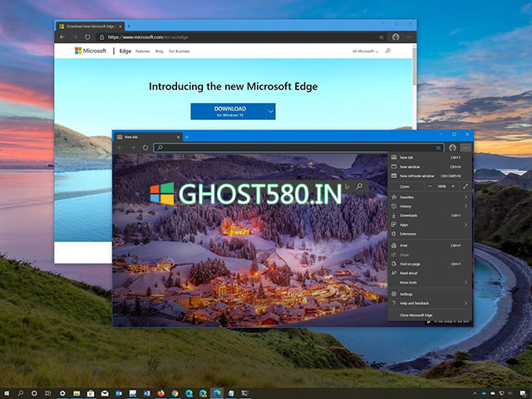Click the Edge link in the site header
The image size is (532, 399).
[x=126, y=51]
